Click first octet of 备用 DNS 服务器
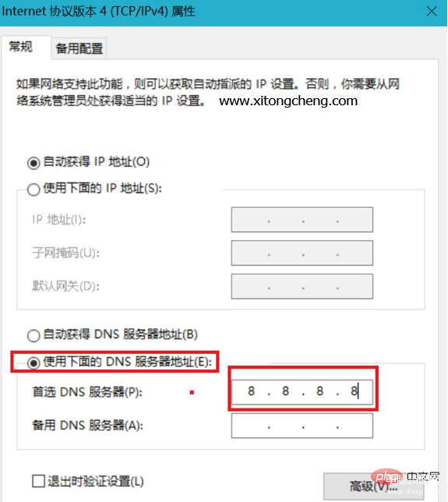Viewport: 448px width, 502px height. click(x=251, y=426)
